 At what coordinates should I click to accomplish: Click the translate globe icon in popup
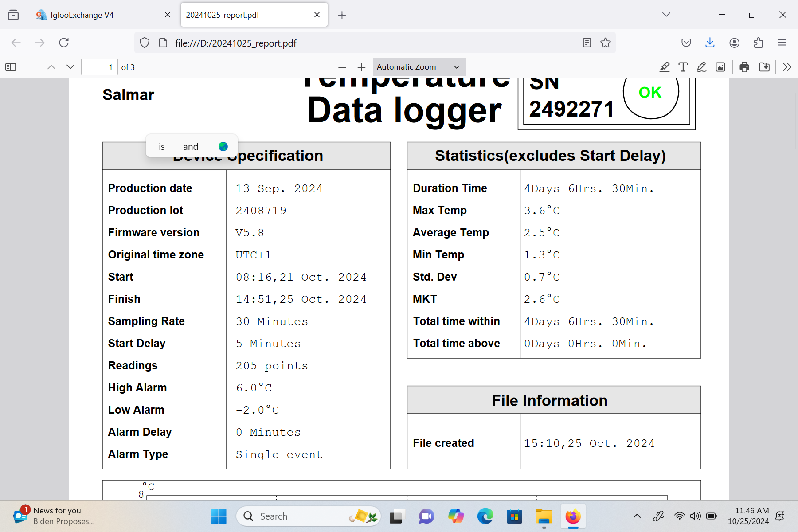click(223, 146)
